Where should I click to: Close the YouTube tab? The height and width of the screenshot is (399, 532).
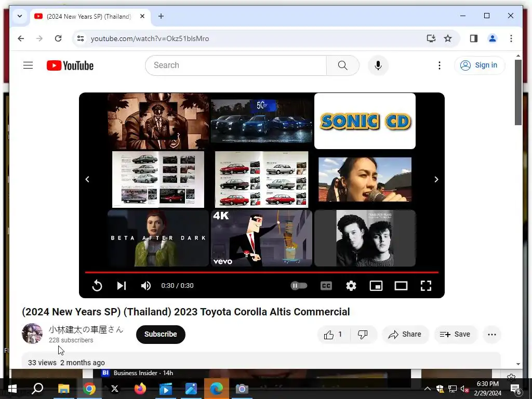point(142,16)
